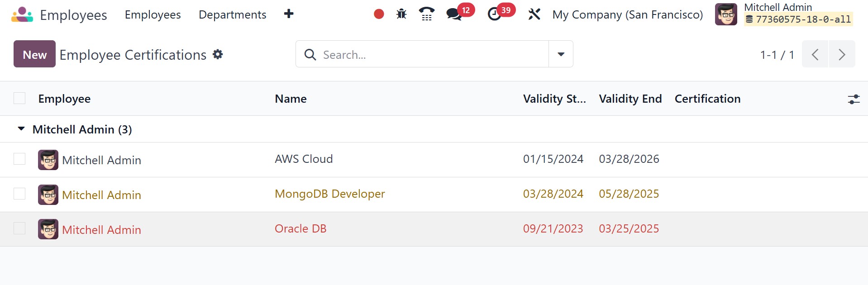Click the Employees app logo icon
The image size is (868, 285).
point(22,14)
